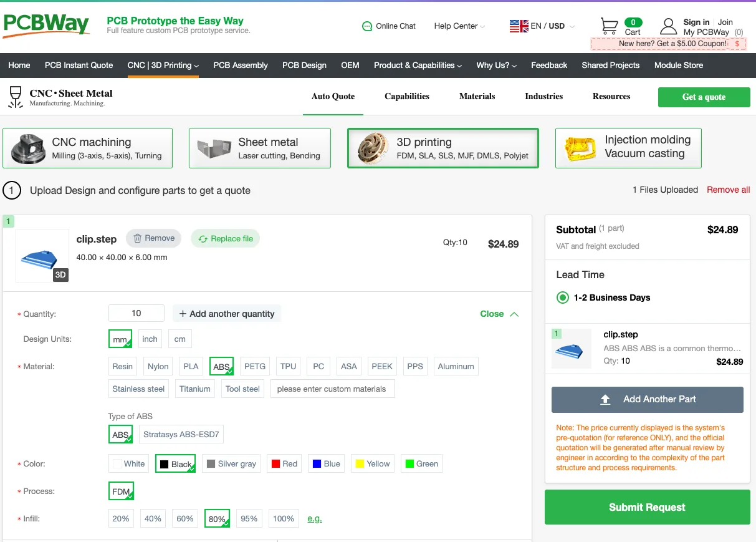Pick Stratasys ABS-ESD7 type
Image resolution: width=756 pixels, height=542 pixels.
[181, 434]
